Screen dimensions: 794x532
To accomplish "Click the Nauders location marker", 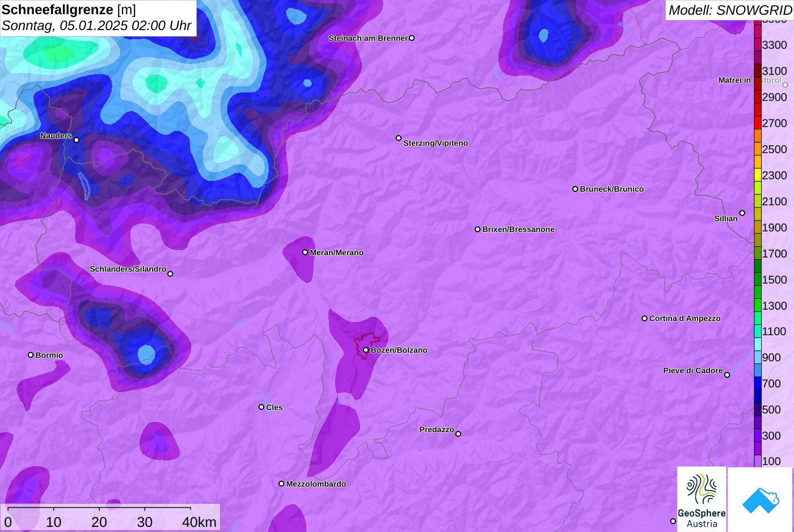I will (77, 140).
